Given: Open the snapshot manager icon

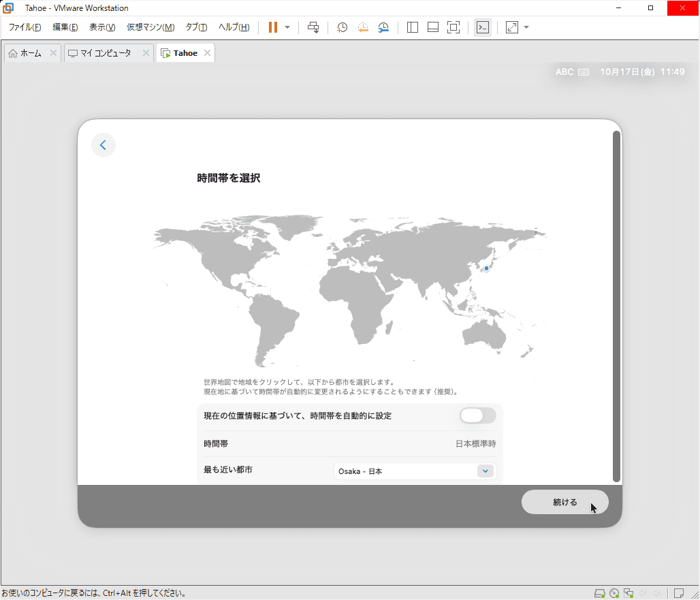Looking at the screenshot, I should [x=384, y=27].
